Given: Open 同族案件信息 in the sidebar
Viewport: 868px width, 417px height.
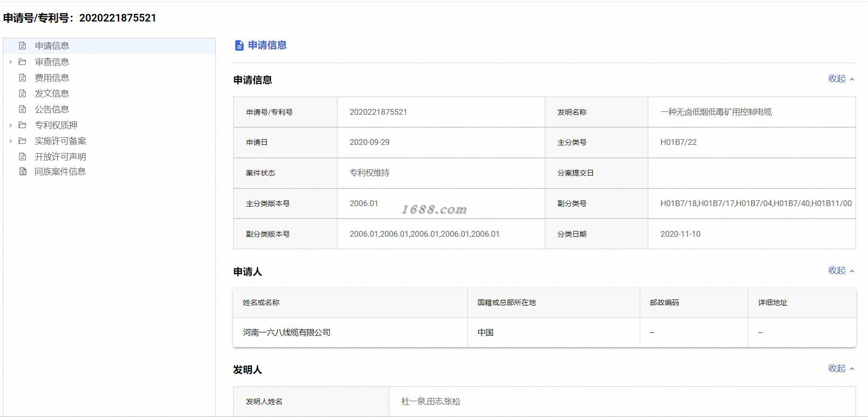Looking at the screenshot, I should click(x=60, y=171).
